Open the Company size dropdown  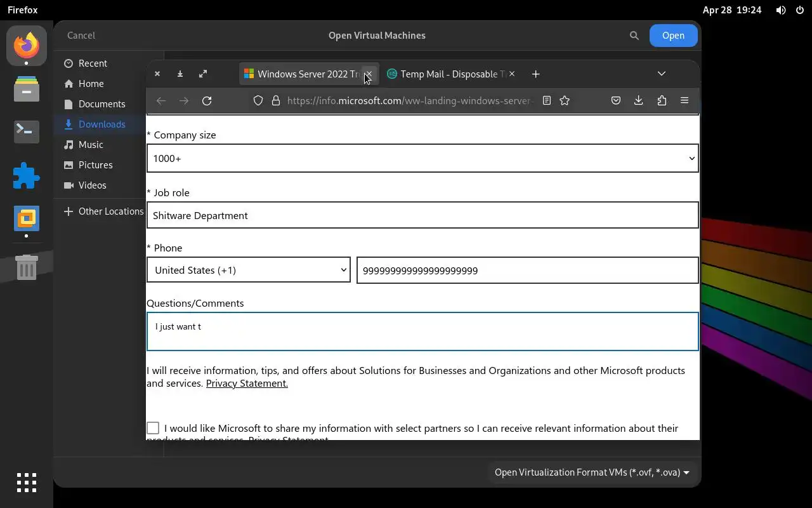pyautogui.click(x=422, y=158)
